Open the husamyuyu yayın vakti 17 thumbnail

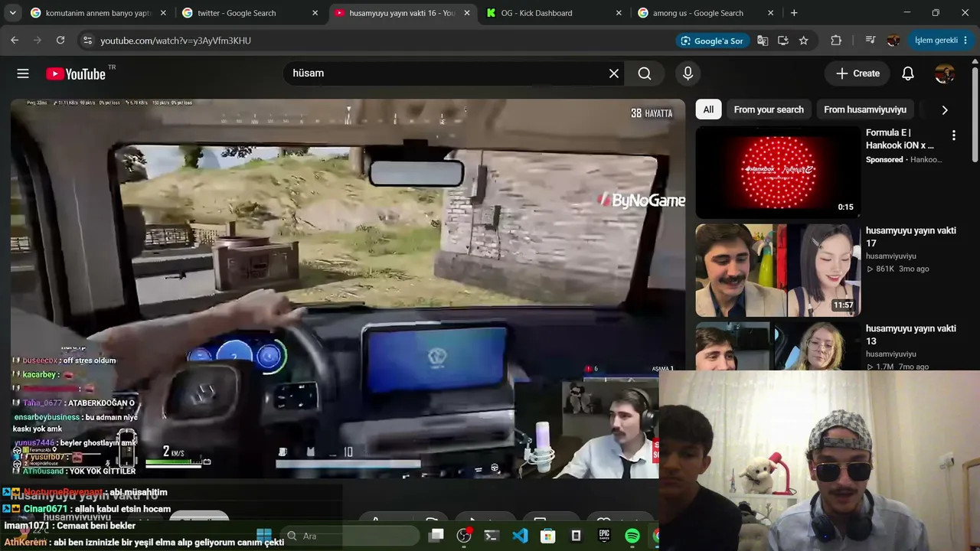tap(778, 270)
